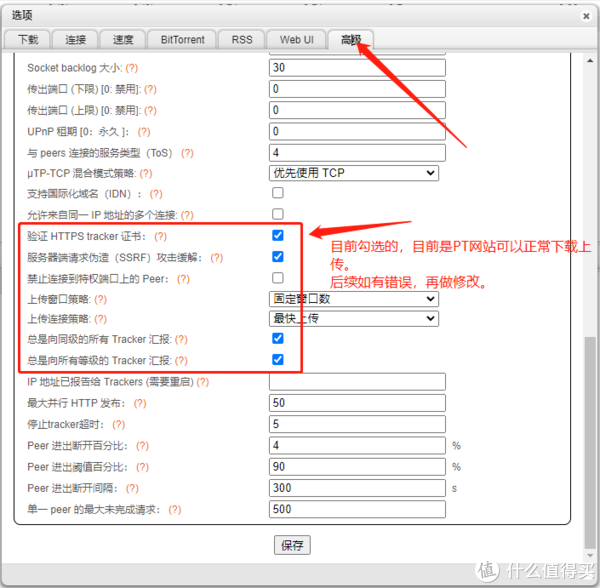600x588 pixels.
Task: Click the Peer 进出断开间隔 field
Action: click(x=357, y=488)
